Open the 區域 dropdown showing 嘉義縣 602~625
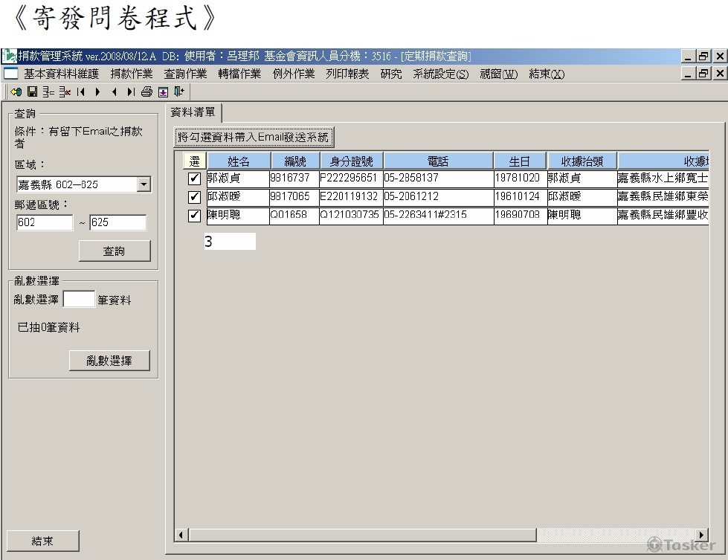 [x=144, y=184]
